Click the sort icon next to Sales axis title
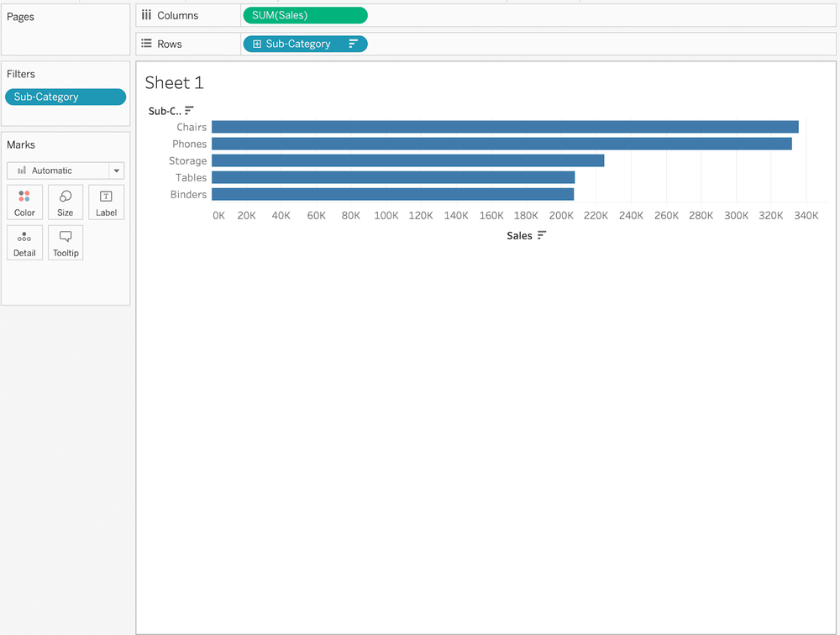 542,236
